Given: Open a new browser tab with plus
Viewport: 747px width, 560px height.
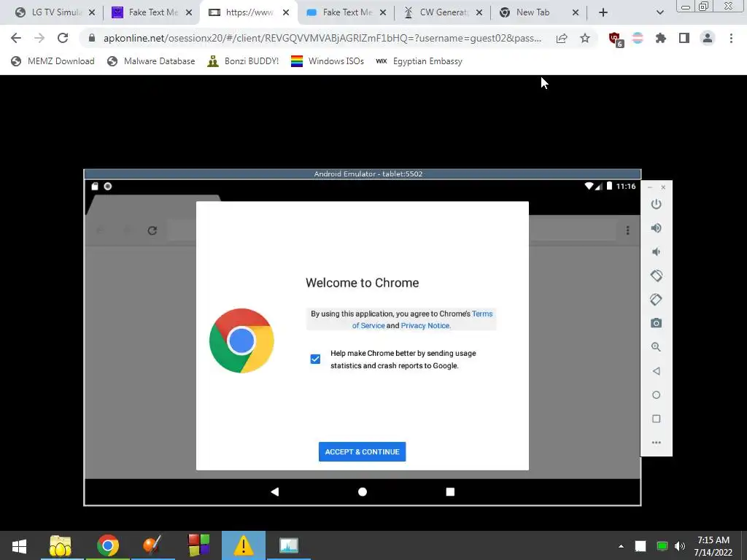Looking at the screenshot, I should [x=603, y=13].
